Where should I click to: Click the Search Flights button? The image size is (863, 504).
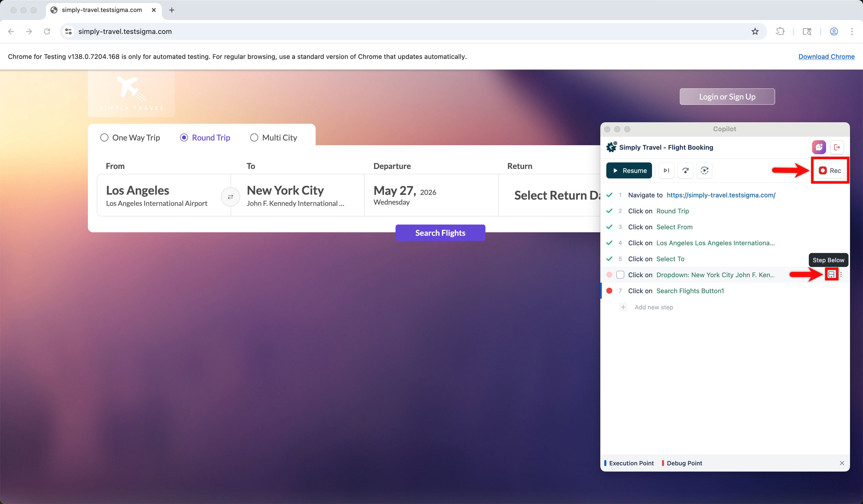pos(440,233)
